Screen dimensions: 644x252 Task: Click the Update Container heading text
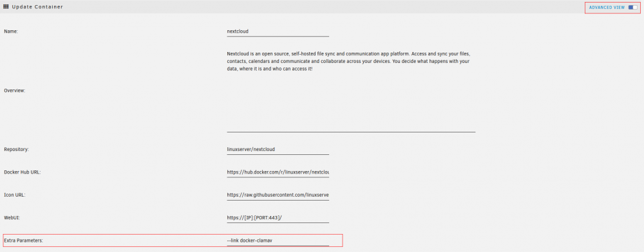coord(37,7)
